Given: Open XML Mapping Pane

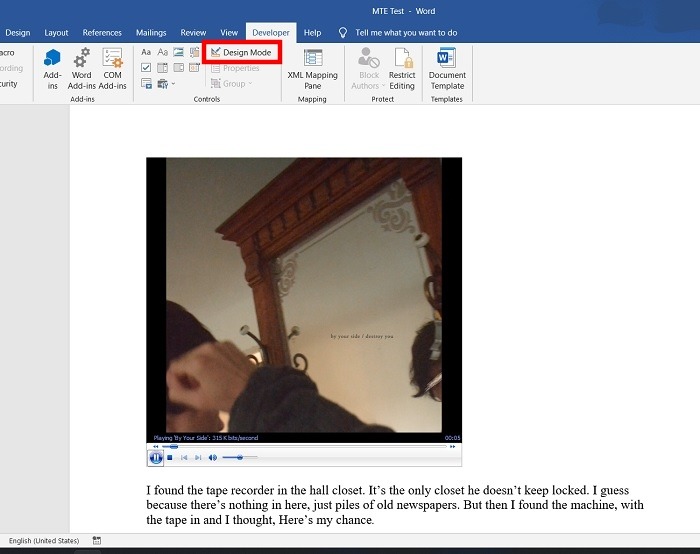Looking at the screenshot, I should tap(312, 69).
